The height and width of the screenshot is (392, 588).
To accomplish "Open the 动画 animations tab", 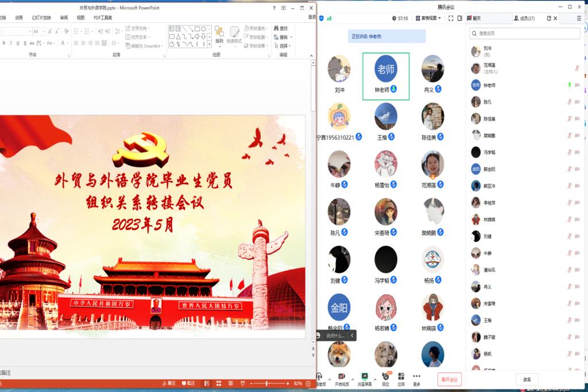I will (19, 18).
